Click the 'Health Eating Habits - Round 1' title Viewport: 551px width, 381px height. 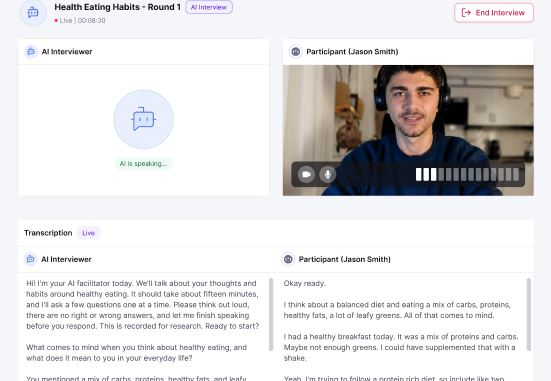pyautogui.click(x=117, y=7)
